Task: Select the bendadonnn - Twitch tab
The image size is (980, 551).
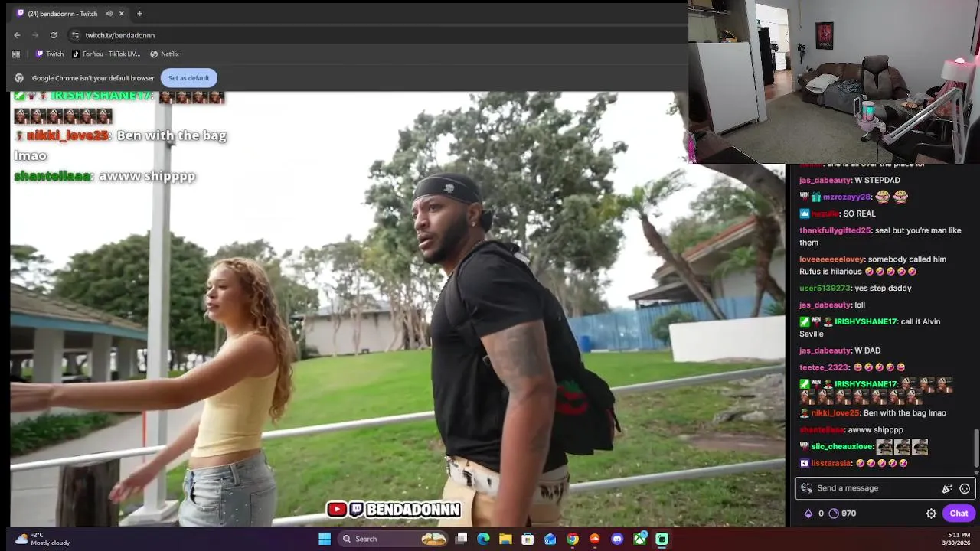Action: pos(61,14)
